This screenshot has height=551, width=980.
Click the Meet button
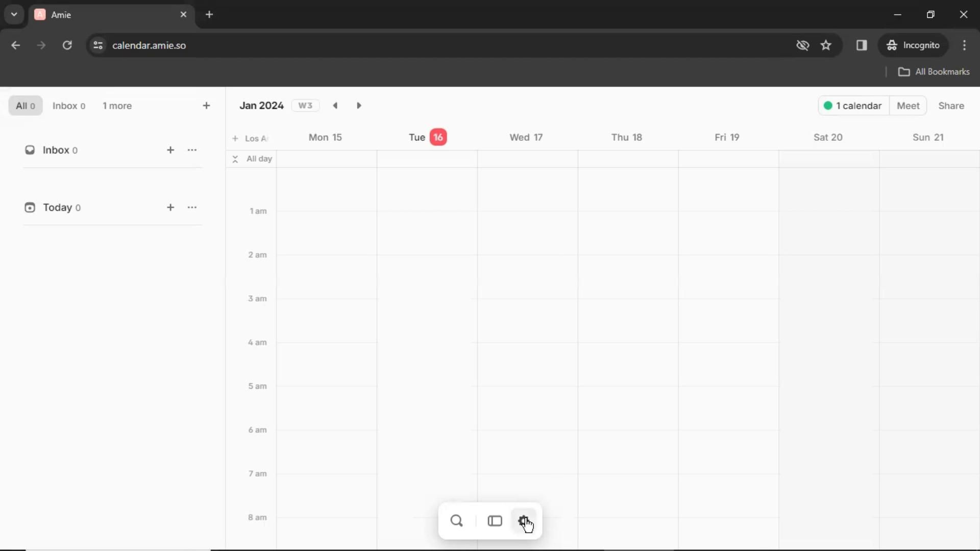coord(908,106)
